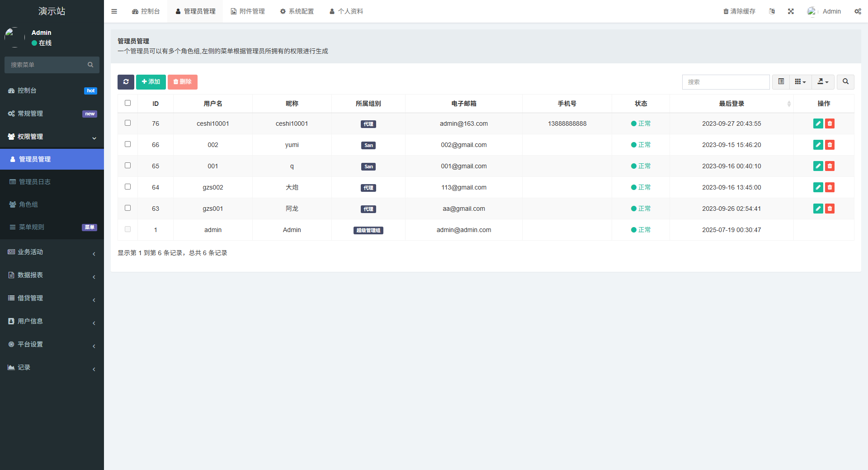Click the 删除 (Delete) button
The height and width of the screenshot is (470, 868).
(183, 82)
